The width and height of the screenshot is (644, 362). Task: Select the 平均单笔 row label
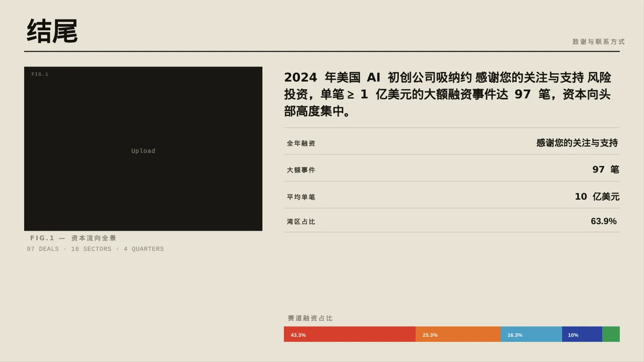coord(301,197)
